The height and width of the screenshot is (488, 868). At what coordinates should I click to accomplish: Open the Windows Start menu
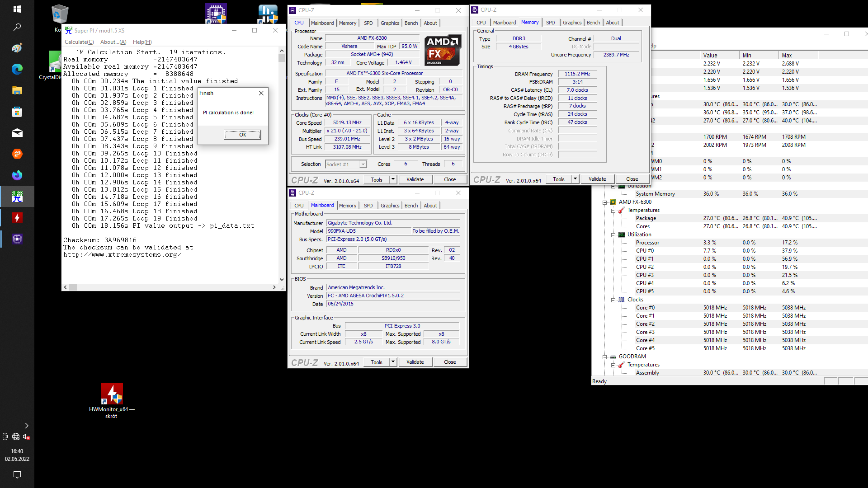point(17,9)
